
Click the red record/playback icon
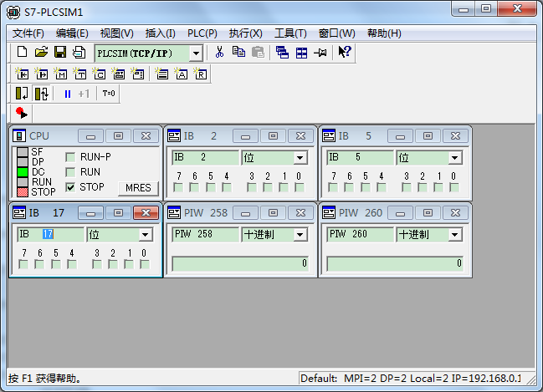point(22,113)
